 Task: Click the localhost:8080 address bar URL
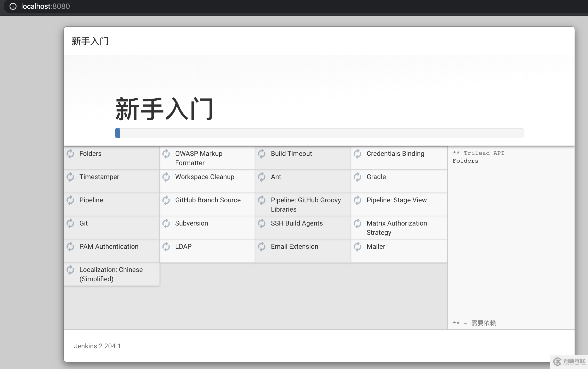pos(45,6)
